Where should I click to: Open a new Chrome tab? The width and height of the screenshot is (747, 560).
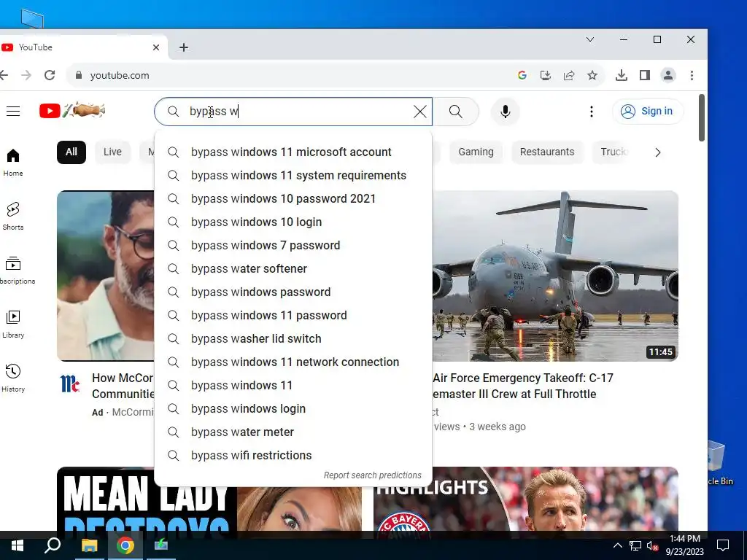pos(184,47)
